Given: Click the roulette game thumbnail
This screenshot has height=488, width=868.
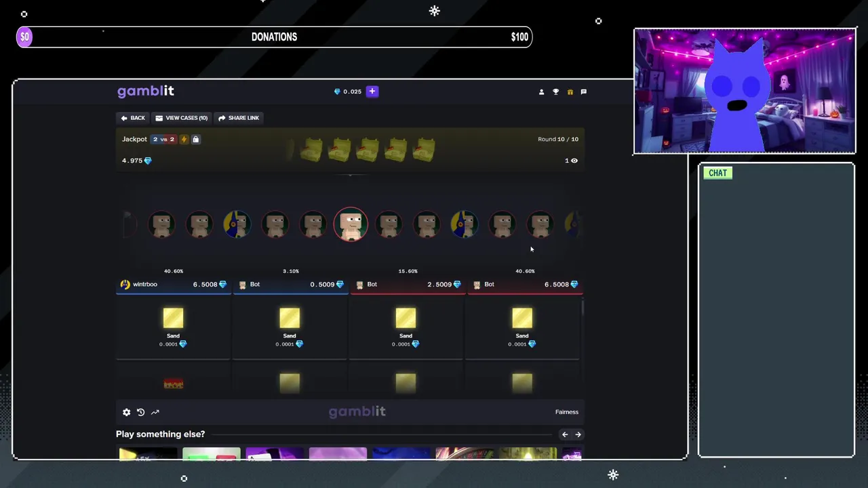Looking at the screenshot, I should pyautogui.click(x=465, y=453).
